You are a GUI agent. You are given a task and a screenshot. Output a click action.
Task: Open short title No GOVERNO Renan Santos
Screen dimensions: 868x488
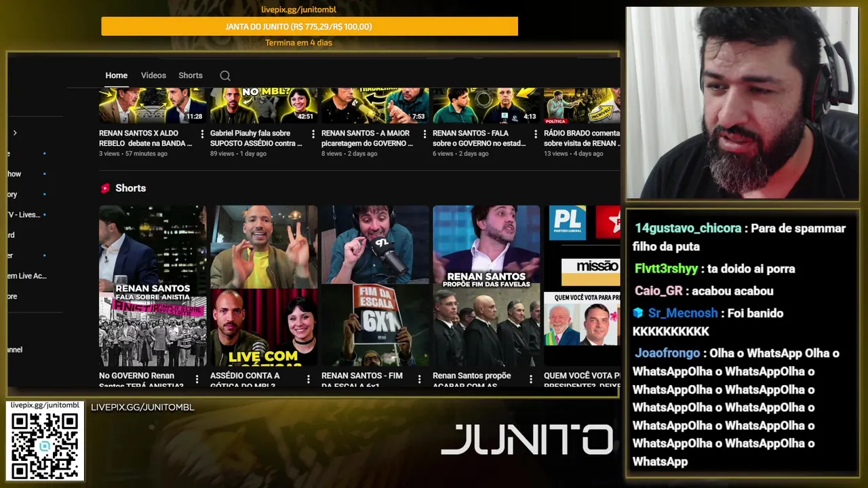pyautogui.click(x=141, y=380)
